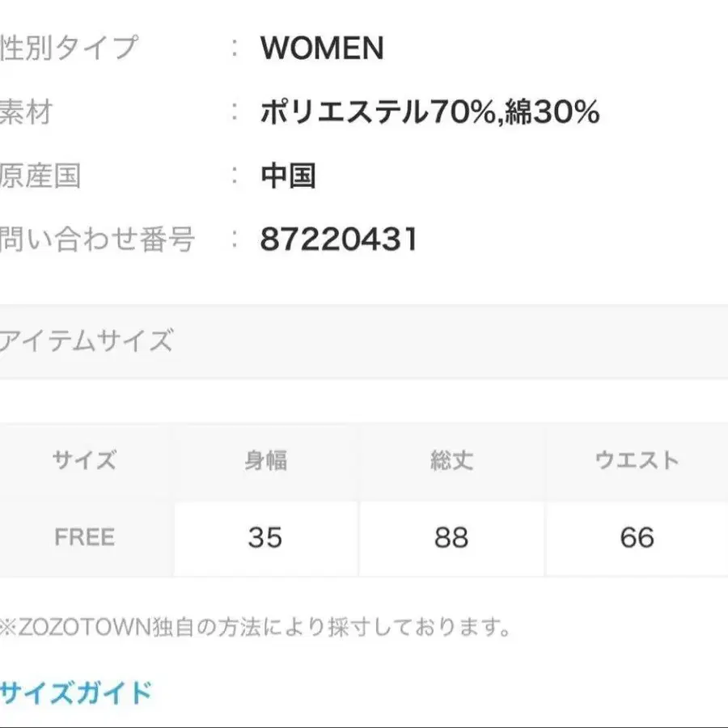Click the 身幅 value 35
The image size is (728, 728).
(267, 537)
